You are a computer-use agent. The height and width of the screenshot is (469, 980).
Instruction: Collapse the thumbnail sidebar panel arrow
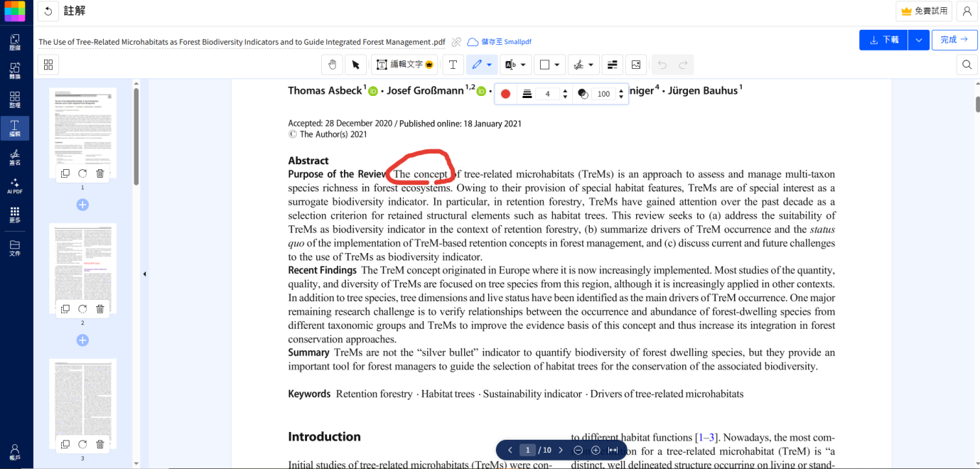pyautogui.click(x=144, y=274)
